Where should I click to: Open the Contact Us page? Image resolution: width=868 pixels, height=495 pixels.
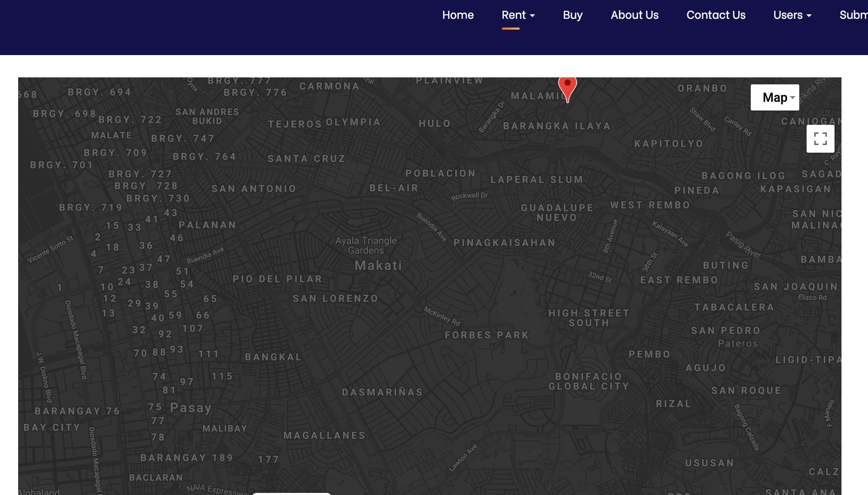716,15
